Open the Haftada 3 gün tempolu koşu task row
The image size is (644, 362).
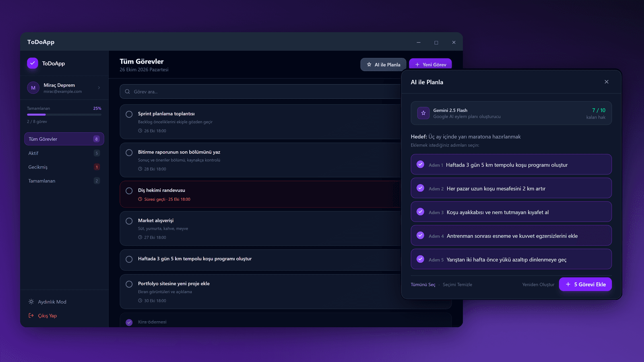click(260, 259)
